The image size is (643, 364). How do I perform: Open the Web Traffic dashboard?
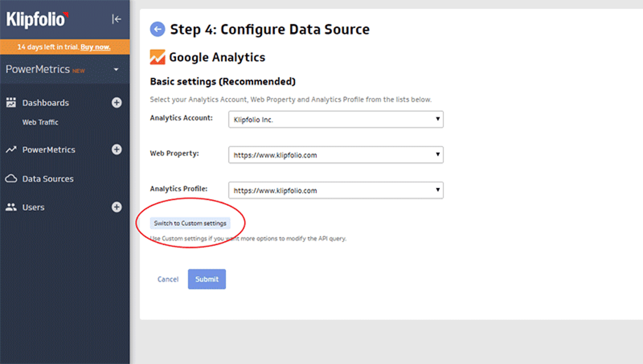click(x=40, y=122)
